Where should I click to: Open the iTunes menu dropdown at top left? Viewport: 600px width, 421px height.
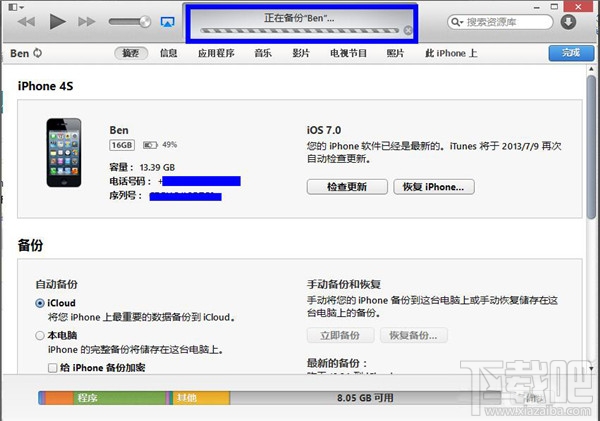[16, 7]
